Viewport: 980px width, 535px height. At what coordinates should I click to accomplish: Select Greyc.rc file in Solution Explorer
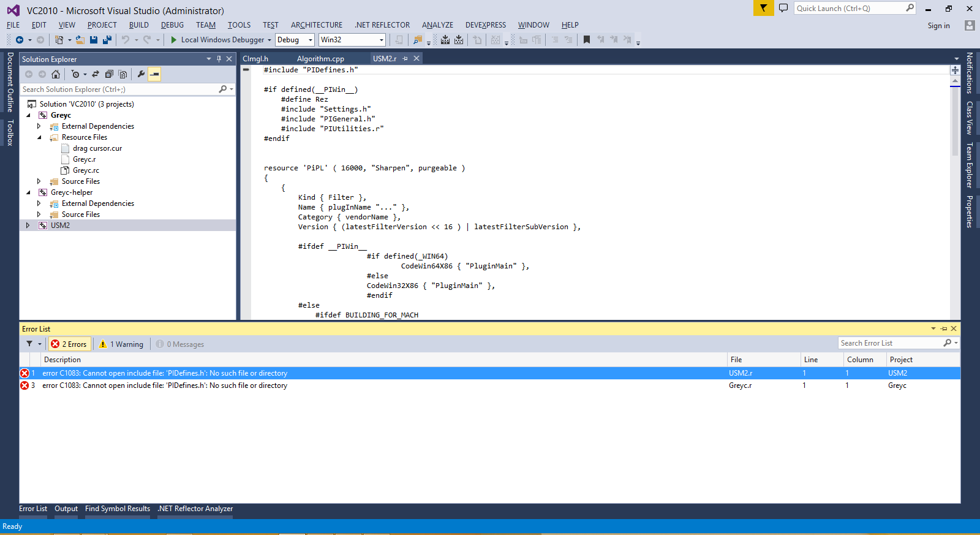pyautogui.click(x=86, y=170)
